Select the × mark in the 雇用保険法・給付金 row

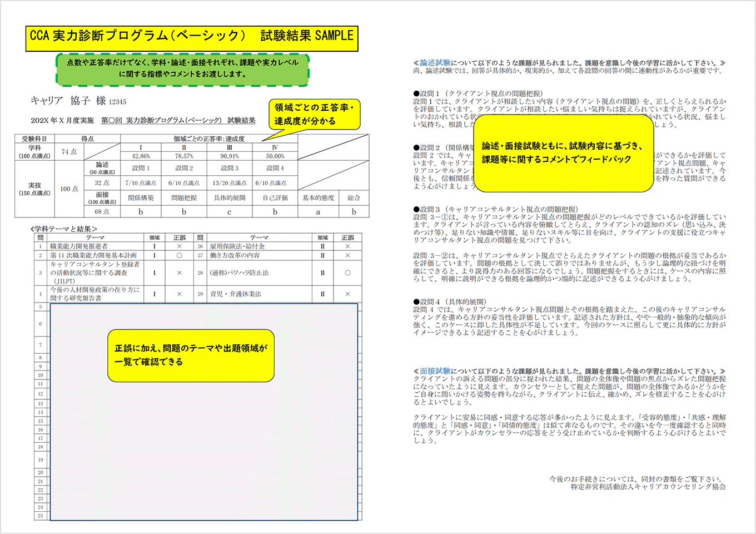point(347,246)
